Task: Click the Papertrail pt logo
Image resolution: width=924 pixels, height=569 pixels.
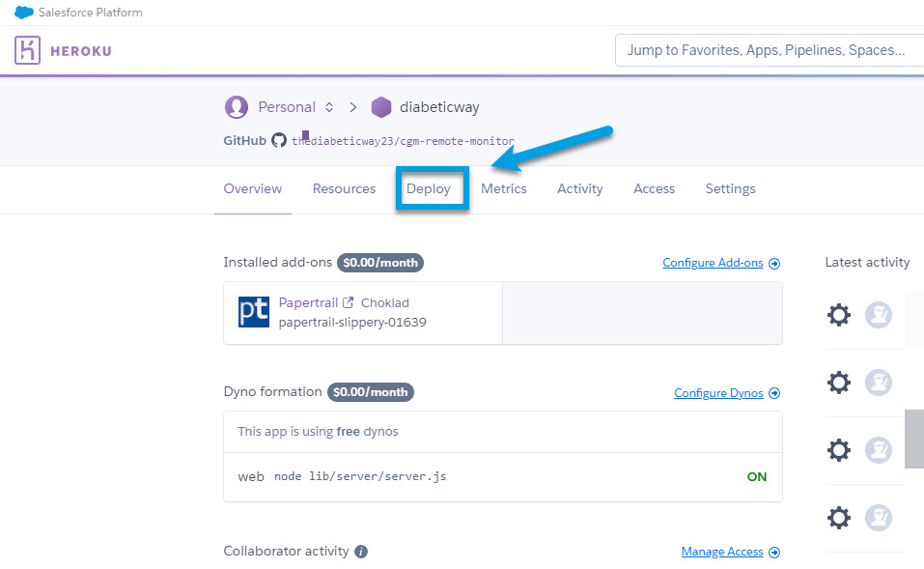Action: click(x=254, y=312)
